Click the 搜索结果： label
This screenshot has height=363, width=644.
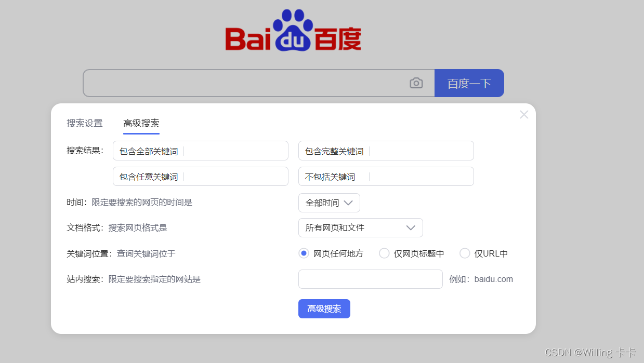[85, 151]
